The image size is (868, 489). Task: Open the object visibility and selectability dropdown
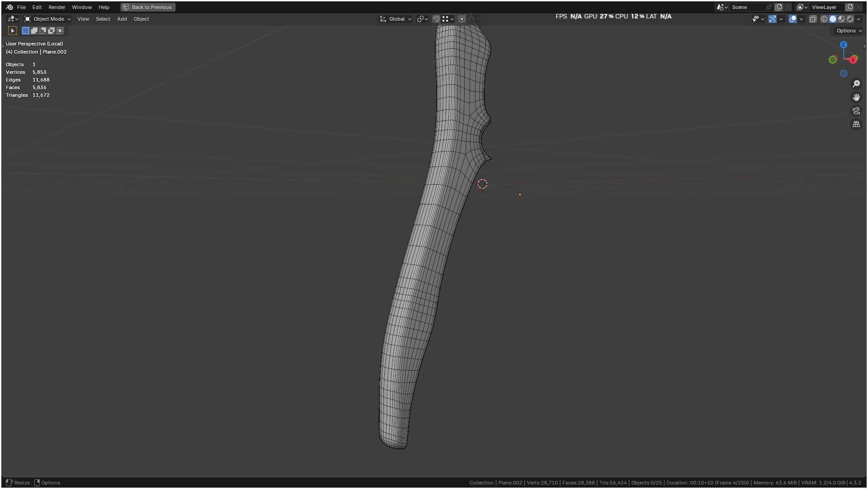pos(758,19)
